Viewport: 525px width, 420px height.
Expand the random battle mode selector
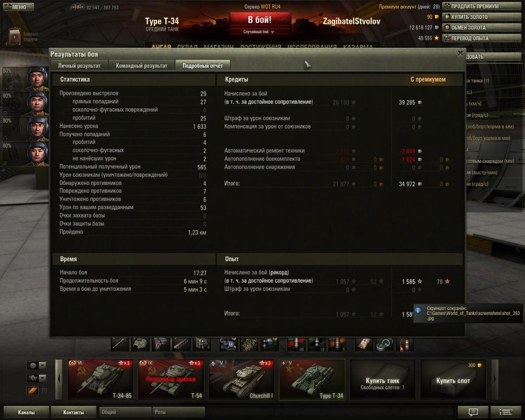tap(260, 32)
